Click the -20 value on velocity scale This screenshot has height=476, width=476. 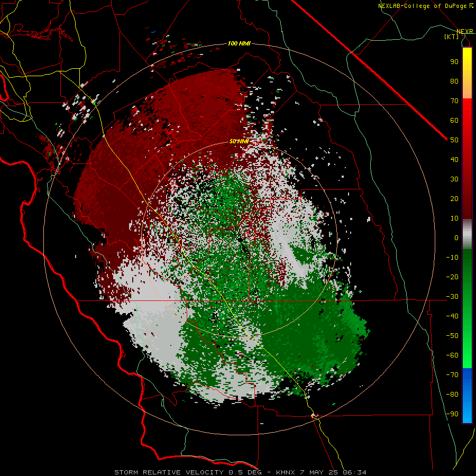coord(452,277)
